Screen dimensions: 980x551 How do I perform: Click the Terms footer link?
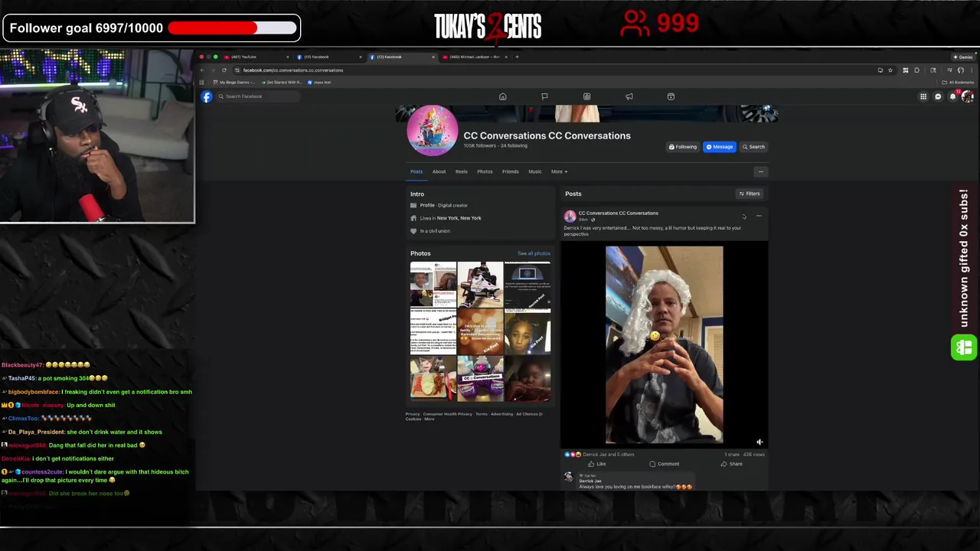[481, 414]
